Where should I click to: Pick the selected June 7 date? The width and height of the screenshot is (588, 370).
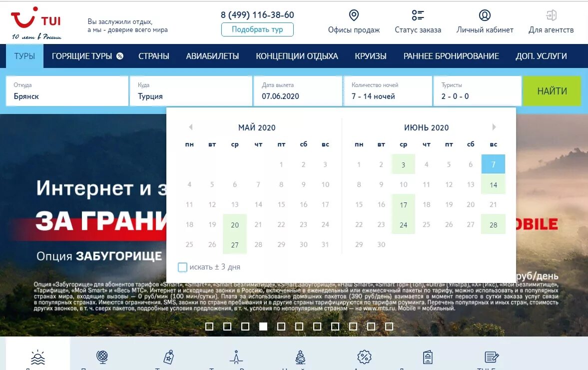tap(493, 164)
